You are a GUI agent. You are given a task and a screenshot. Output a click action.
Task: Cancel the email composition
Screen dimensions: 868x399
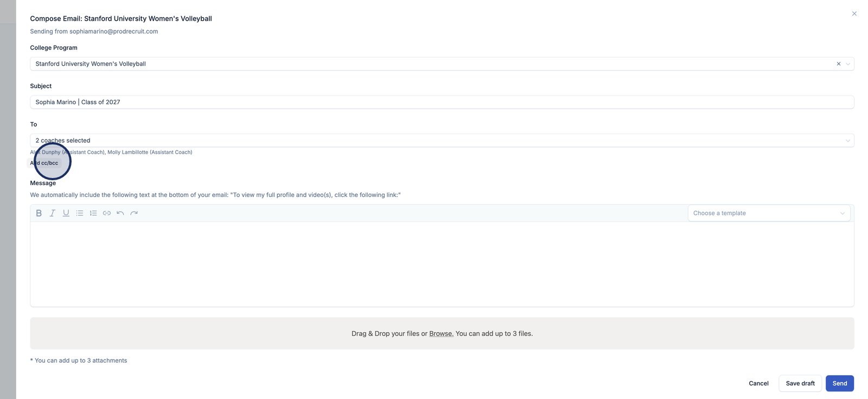coord(758,383)
